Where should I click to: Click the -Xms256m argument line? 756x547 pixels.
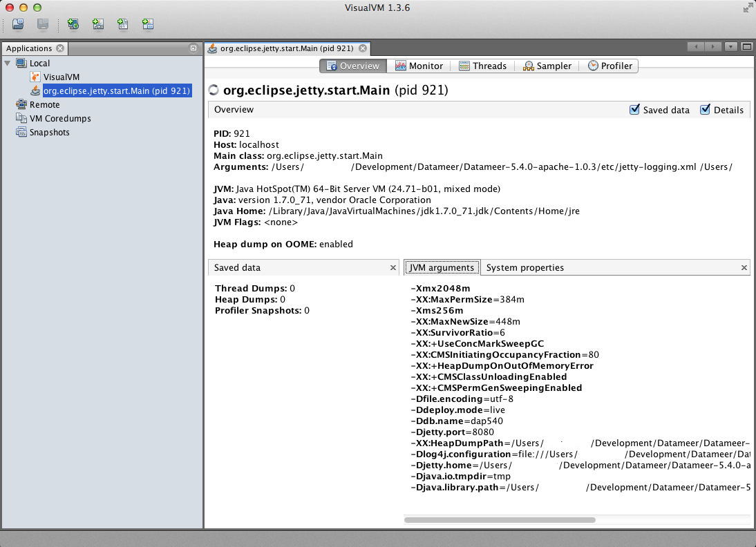pos(437,310)
